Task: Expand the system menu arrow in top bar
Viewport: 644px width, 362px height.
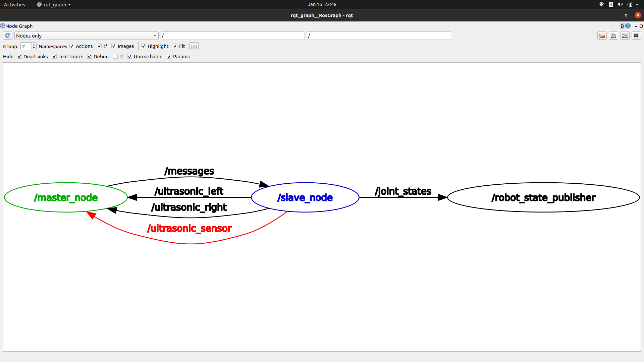Action: tap(637, 4)
